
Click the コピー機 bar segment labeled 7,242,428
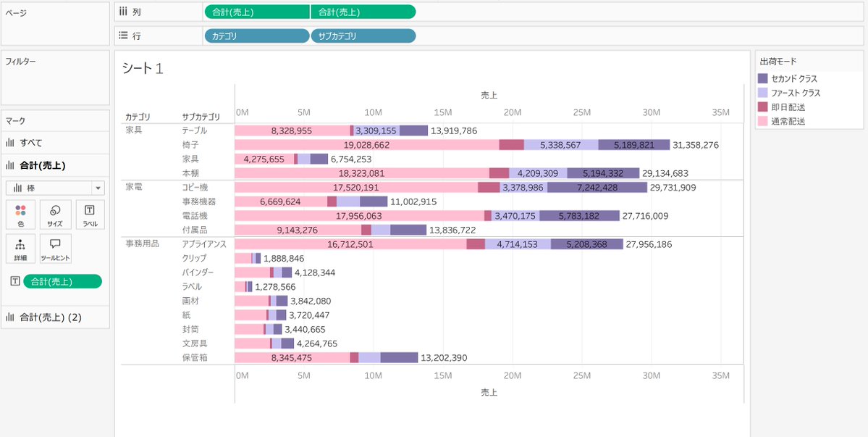[x=597, y=187]
